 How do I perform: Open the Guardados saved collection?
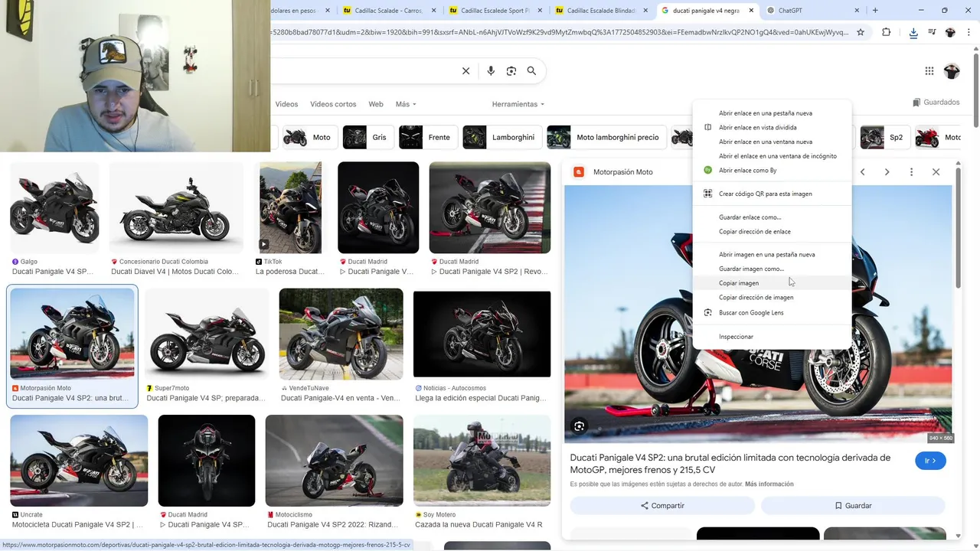pyautogui.click(x=936, y=103)
